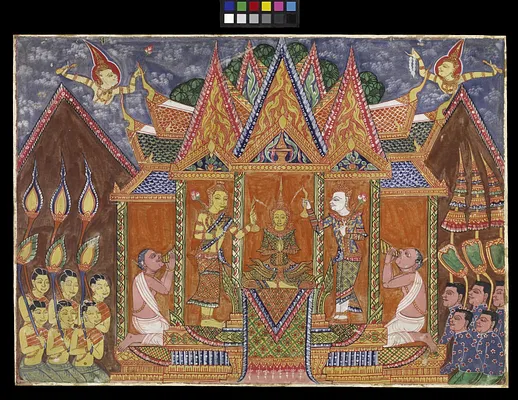
Task: Click the yellow patch on the color chart
Action: (266, 6)
